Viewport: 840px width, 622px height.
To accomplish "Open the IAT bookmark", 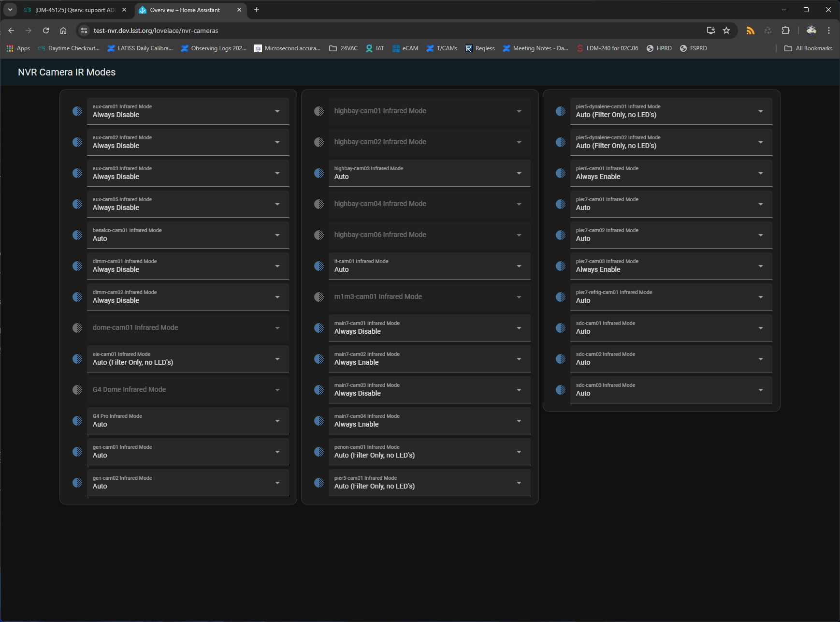I will click(375, 48).
